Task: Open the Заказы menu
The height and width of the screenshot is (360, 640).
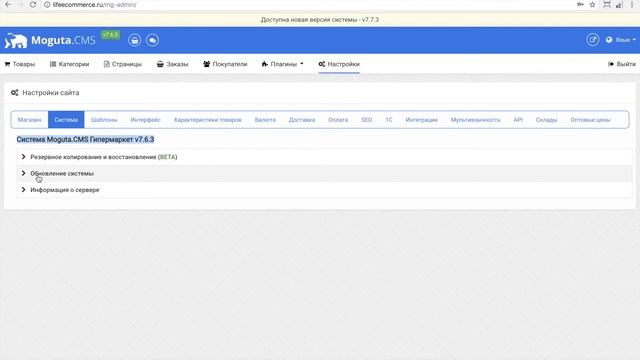Action: (173, 64)
